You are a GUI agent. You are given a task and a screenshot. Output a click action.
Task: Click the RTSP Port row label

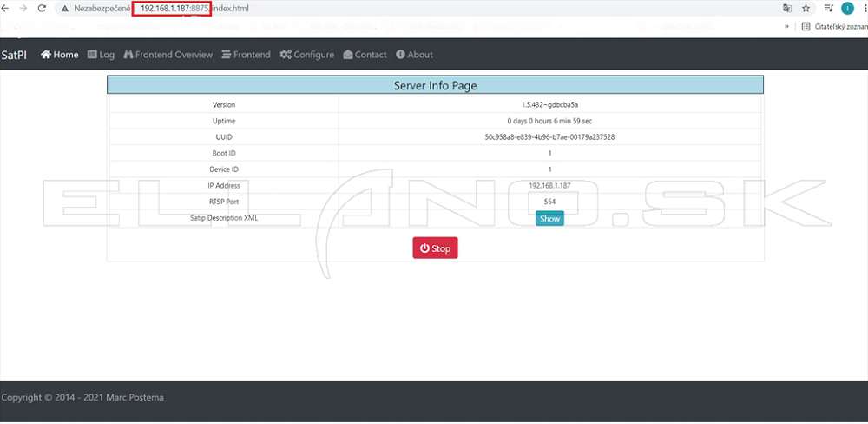(224, 202)
